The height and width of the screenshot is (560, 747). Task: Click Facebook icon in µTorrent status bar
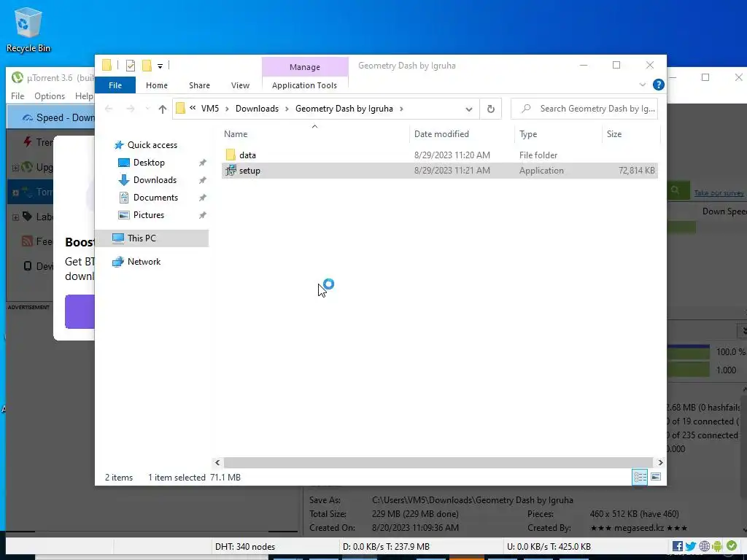[678, 546]
